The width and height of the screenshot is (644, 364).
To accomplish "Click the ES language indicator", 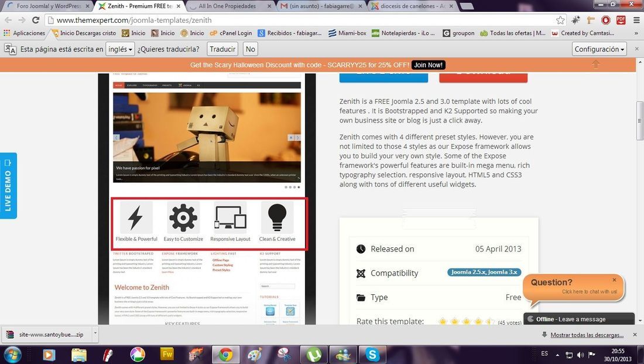I will [544, 353].
